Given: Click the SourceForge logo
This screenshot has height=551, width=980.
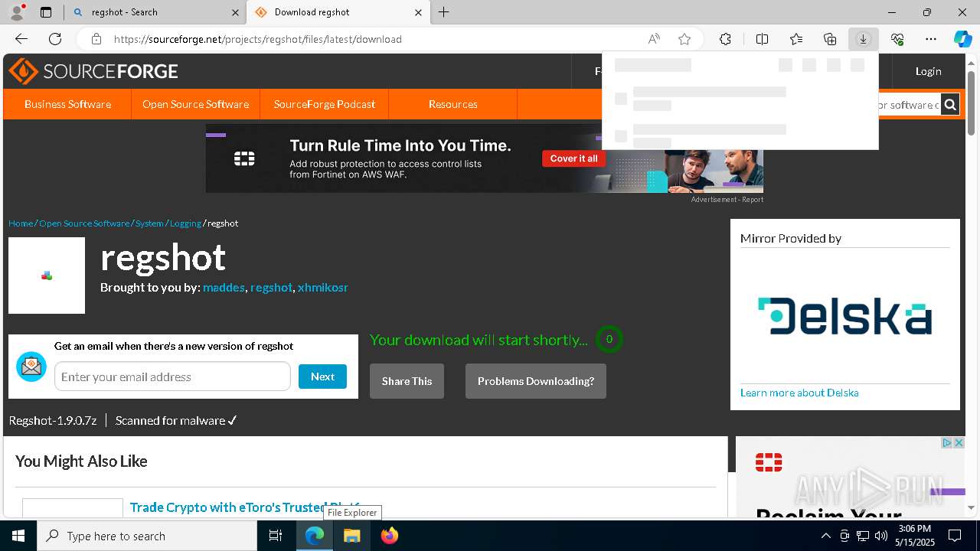Looking at the screenshot, I should (x=93, y=71).
